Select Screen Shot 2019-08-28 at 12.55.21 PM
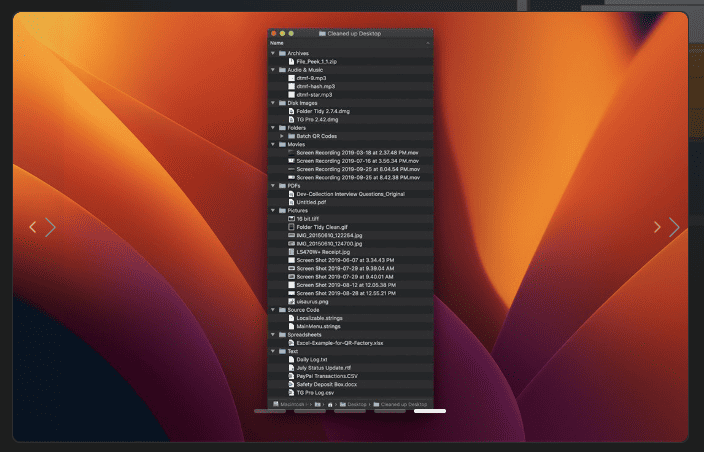Image resolution: width=704 pixels, height=452 pixels. pyautogui.click(x=346, y=293)
